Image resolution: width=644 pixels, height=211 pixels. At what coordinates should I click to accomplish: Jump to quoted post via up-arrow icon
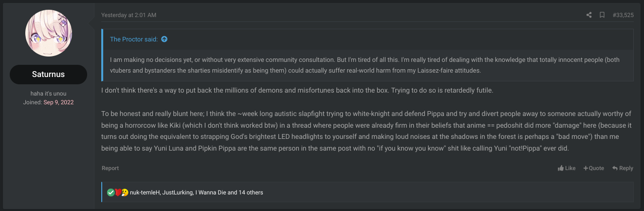tap(164, 39)
